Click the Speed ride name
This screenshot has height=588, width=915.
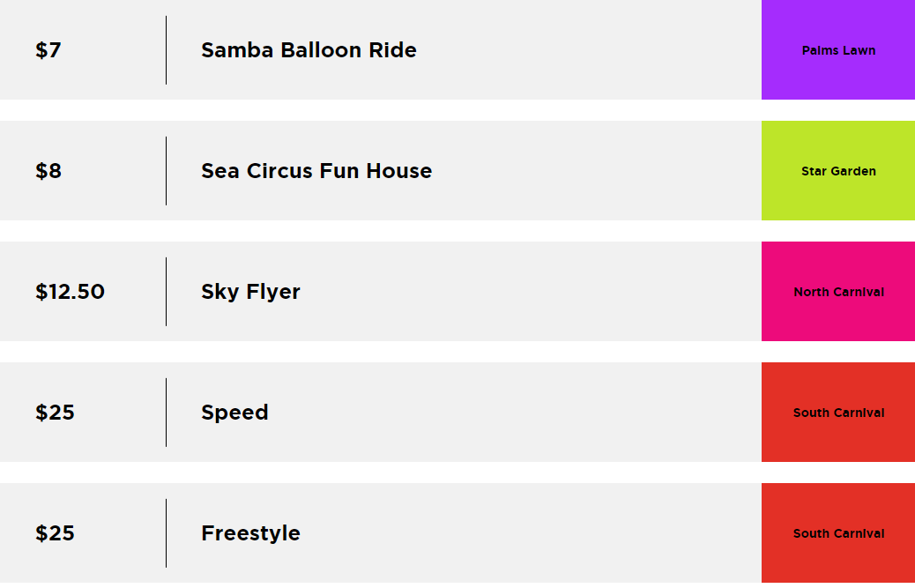point(234,413)
